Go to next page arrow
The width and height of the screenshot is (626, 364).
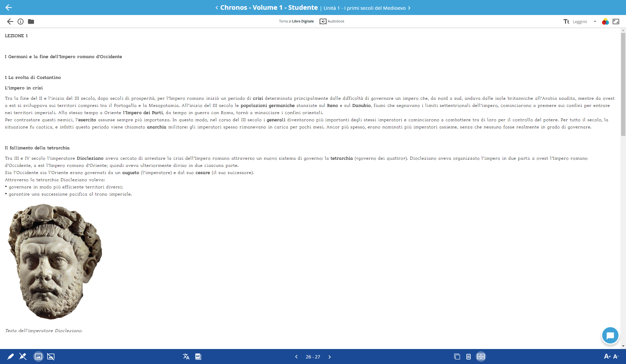point(330,357)
